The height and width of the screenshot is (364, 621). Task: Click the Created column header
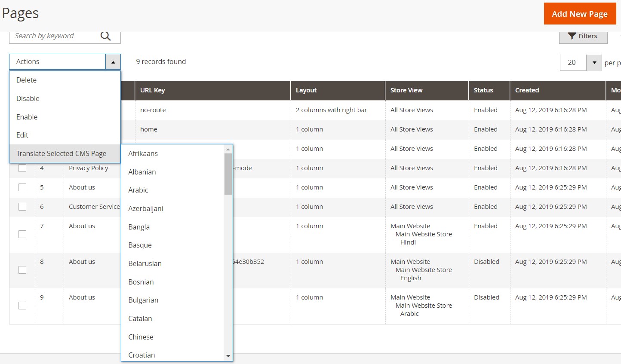tap(527, 91)
